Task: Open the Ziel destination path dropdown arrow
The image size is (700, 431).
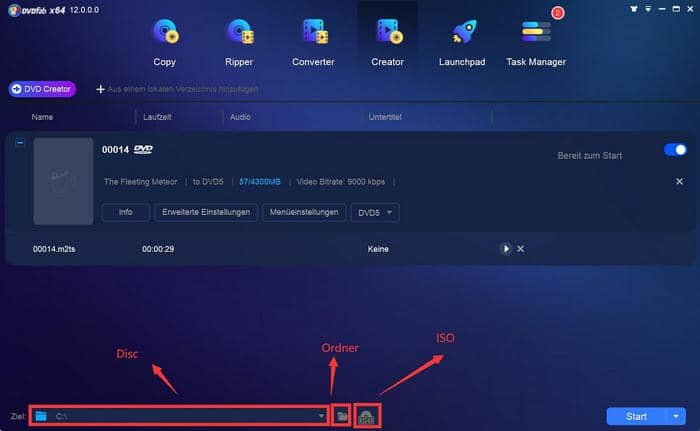Action: coord(321,416)
